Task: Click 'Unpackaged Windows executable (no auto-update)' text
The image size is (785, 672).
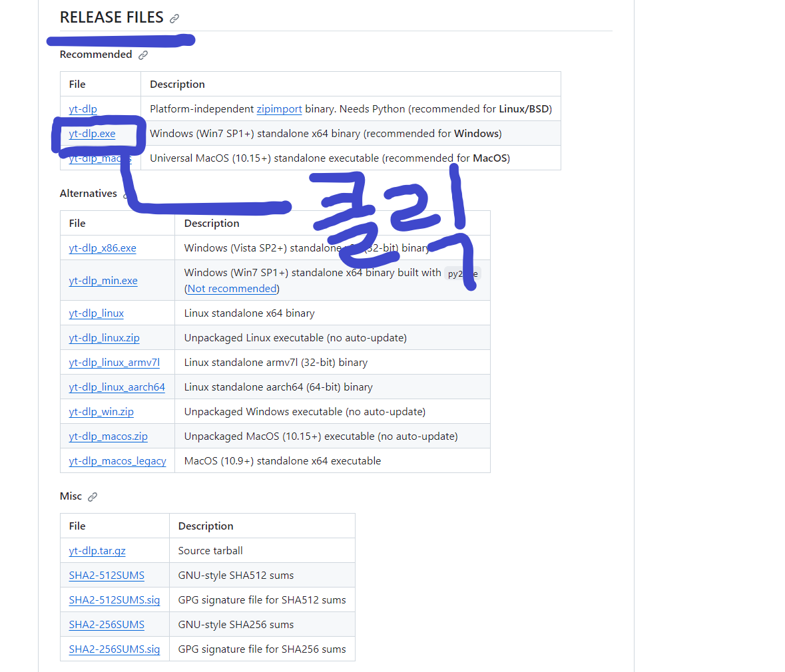Action: point(305,411)
